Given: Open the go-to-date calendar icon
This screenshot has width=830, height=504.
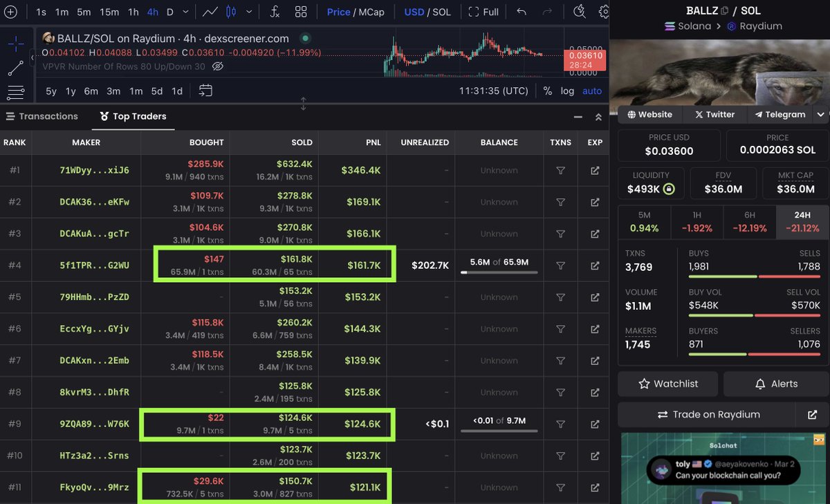Looking at the screenshot, I should (x=205, y=91).
